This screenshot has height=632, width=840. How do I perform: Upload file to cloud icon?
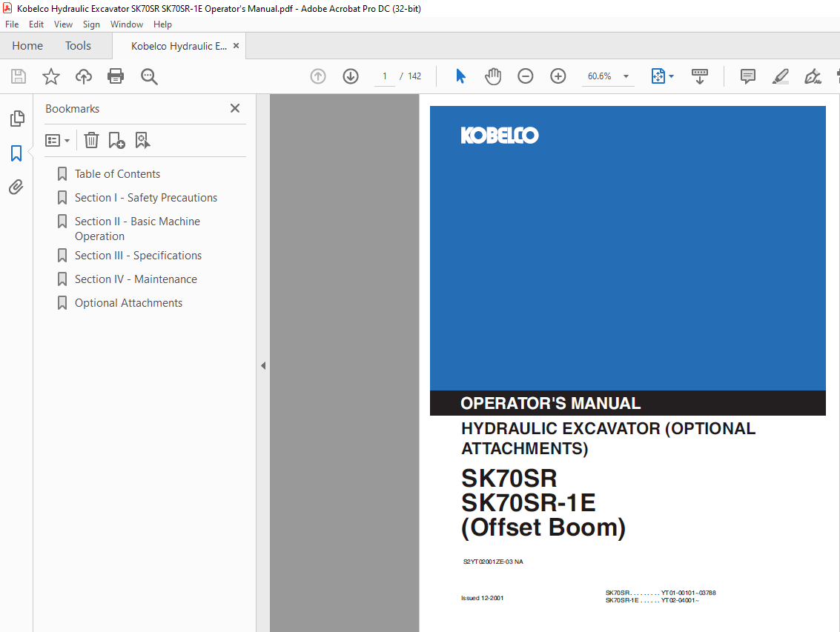pos(84,76)
